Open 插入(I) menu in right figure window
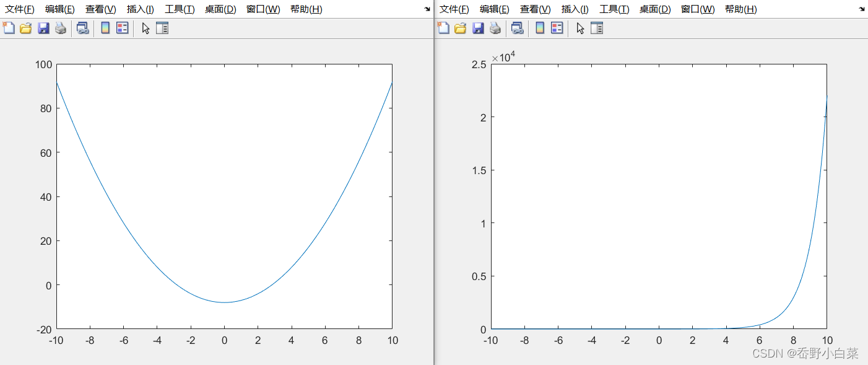Screen dimensions: 868x365 click(x=575, y=9)
